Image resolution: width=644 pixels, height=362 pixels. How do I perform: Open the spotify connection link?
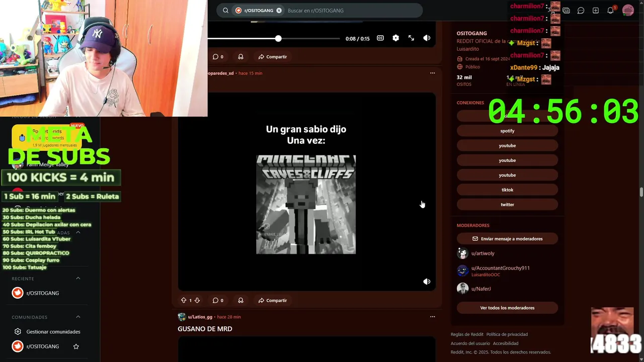pyautogui.click(x=507, y=131)
